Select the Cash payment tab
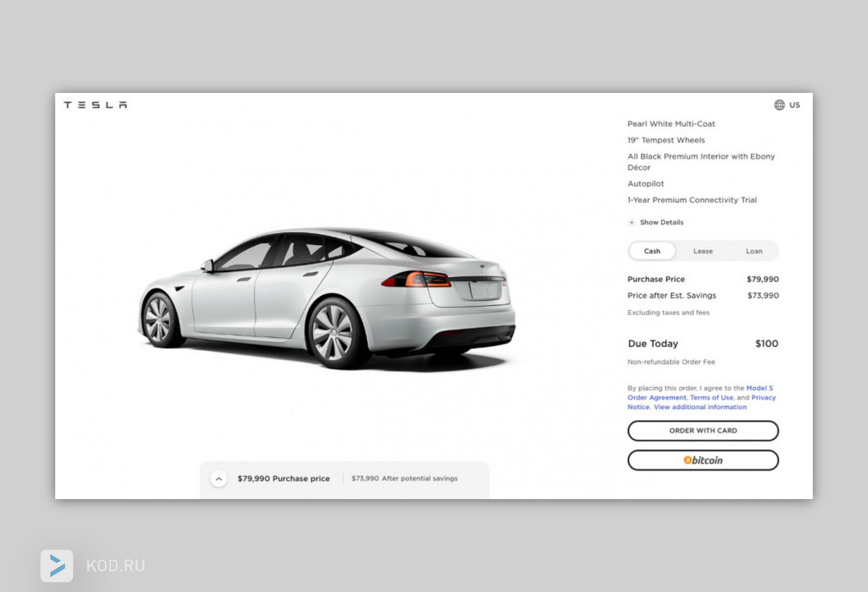This screenshot has height=592, width=868. [x=652, y=251]
